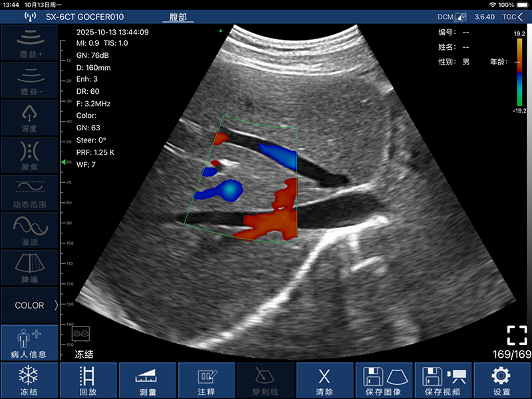Toggle the 冻结 freeze snowflake button

point(29,381)
